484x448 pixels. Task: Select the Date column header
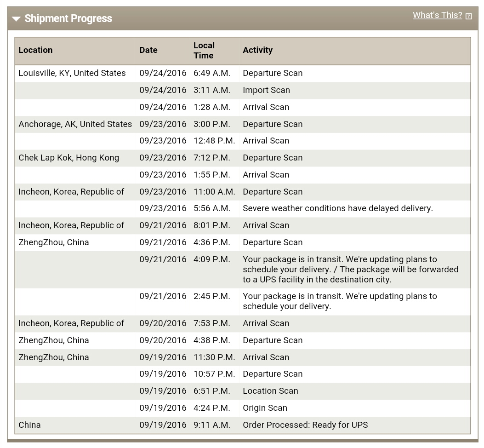point(148,50)
